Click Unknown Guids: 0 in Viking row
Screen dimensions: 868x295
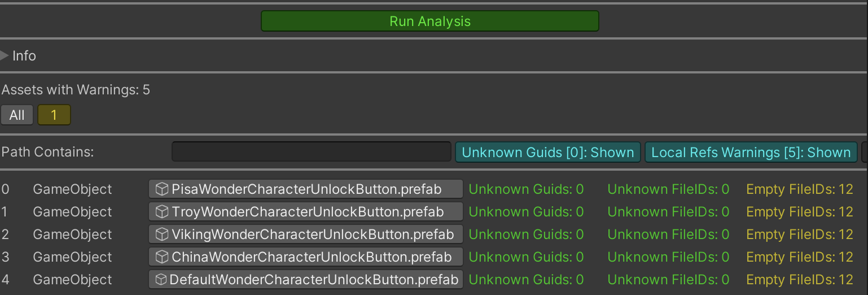526,235
